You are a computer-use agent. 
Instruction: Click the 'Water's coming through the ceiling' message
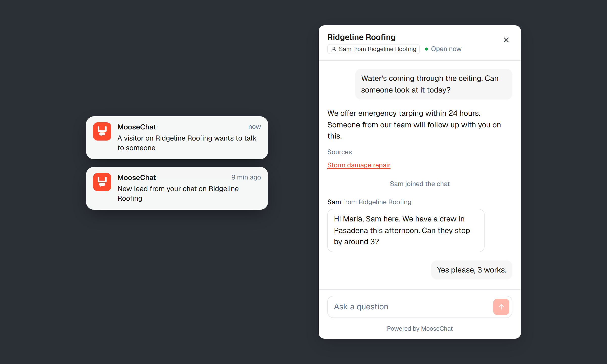point(433,84)
